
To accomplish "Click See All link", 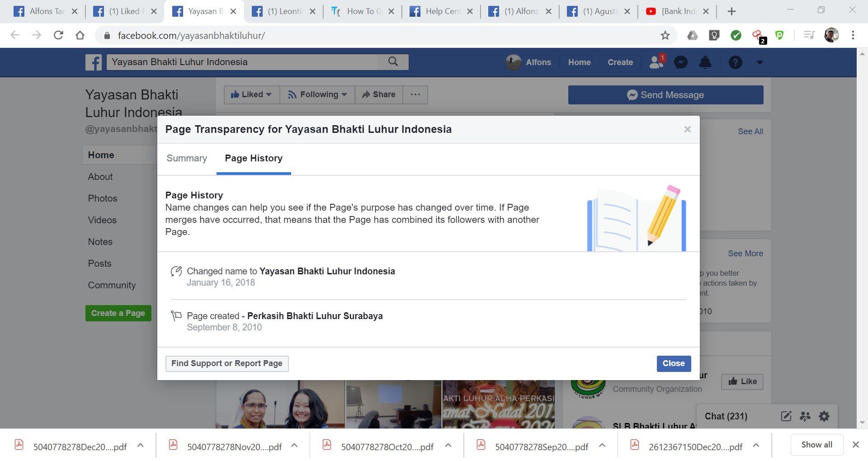I will (750, 132).
